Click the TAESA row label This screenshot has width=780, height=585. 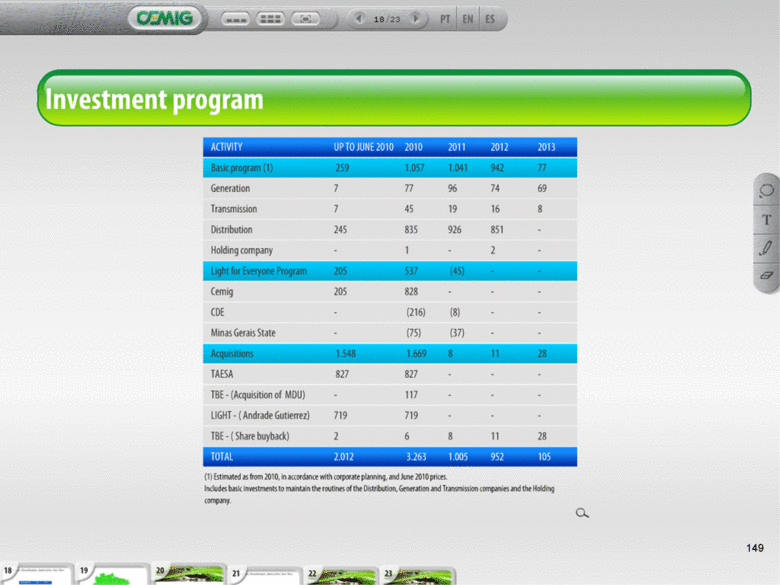[222, 374]
